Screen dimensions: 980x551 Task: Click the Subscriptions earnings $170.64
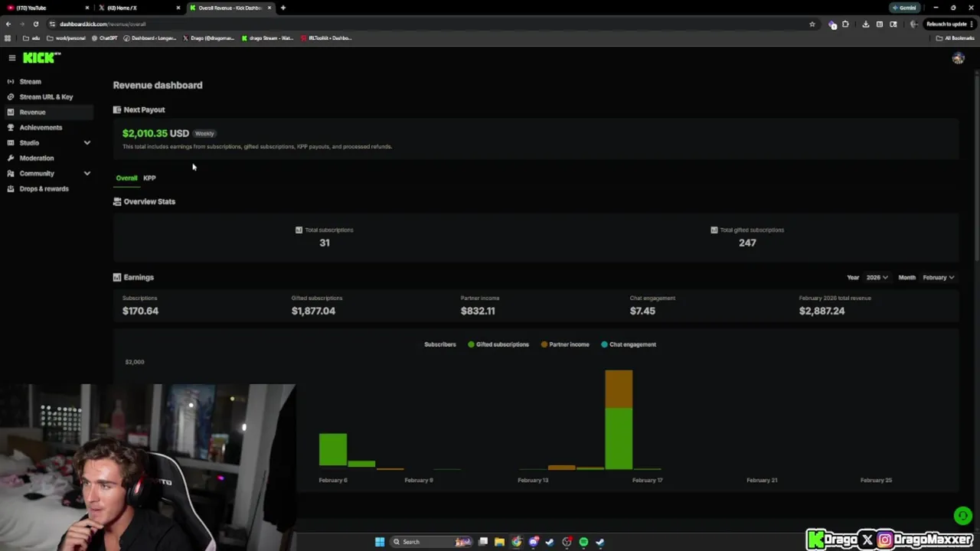(140, 311)
